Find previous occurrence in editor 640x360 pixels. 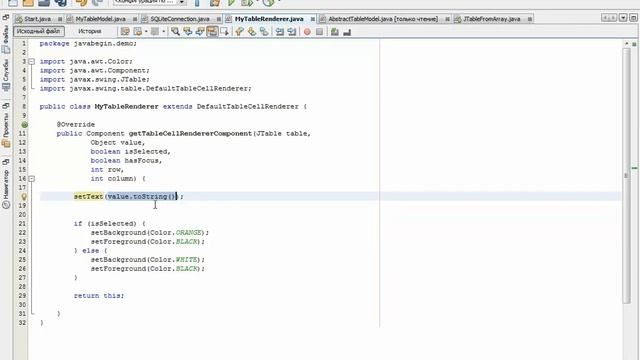(x=188, y=31)
